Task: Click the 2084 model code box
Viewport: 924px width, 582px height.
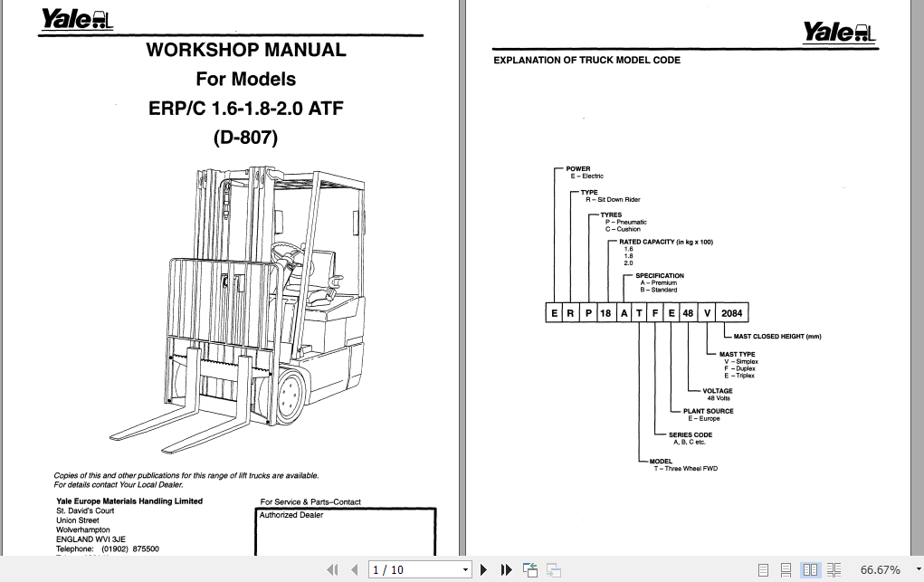Action: pos(732,313)
